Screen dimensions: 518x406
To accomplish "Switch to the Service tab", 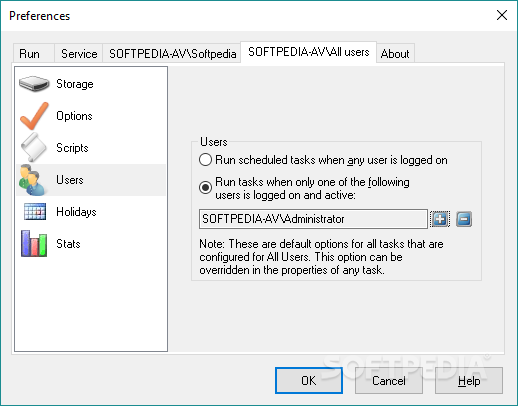I will point(79,53).
